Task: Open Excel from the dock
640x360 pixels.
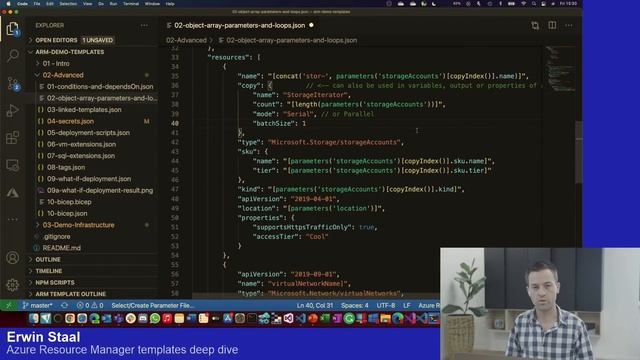Action: [325, 318]
